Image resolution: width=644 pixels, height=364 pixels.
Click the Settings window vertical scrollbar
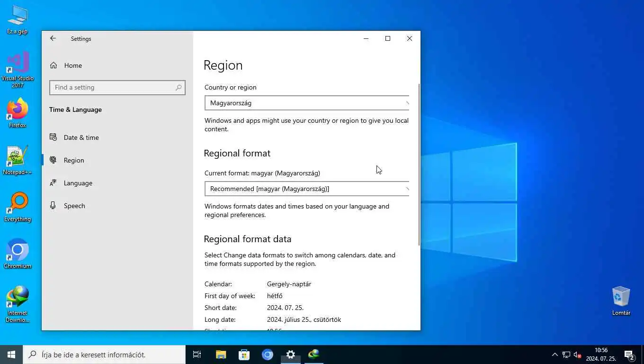(419, 164)
